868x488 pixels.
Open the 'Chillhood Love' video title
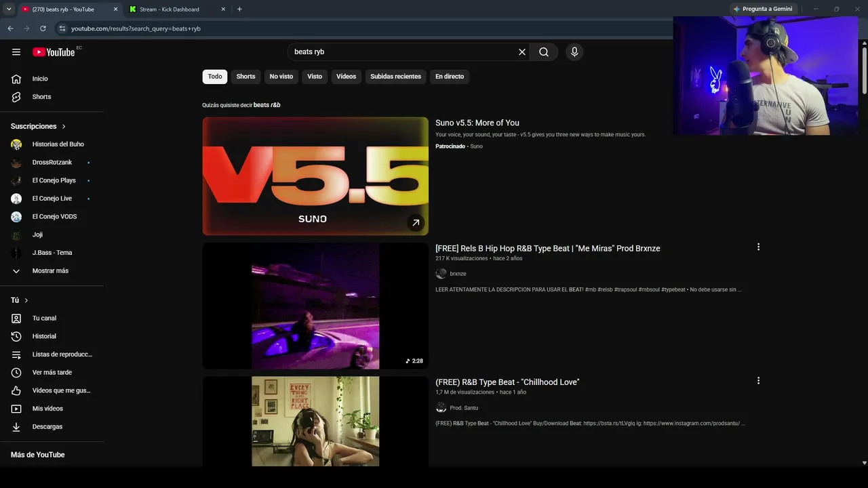click(507, 382)
